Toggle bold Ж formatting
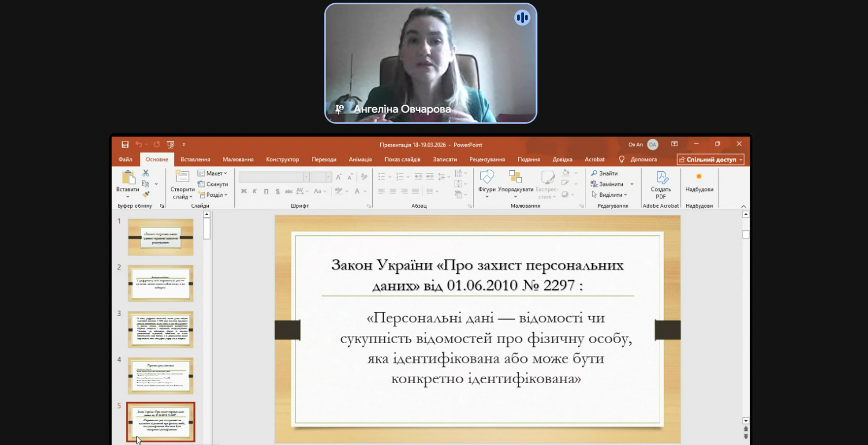Viewport: 868px width, 445px height. [244, 191]
